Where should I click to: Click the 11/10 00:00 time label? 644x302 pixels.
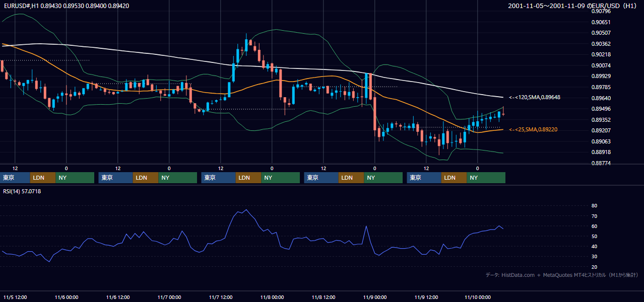(x=477, y=297)
